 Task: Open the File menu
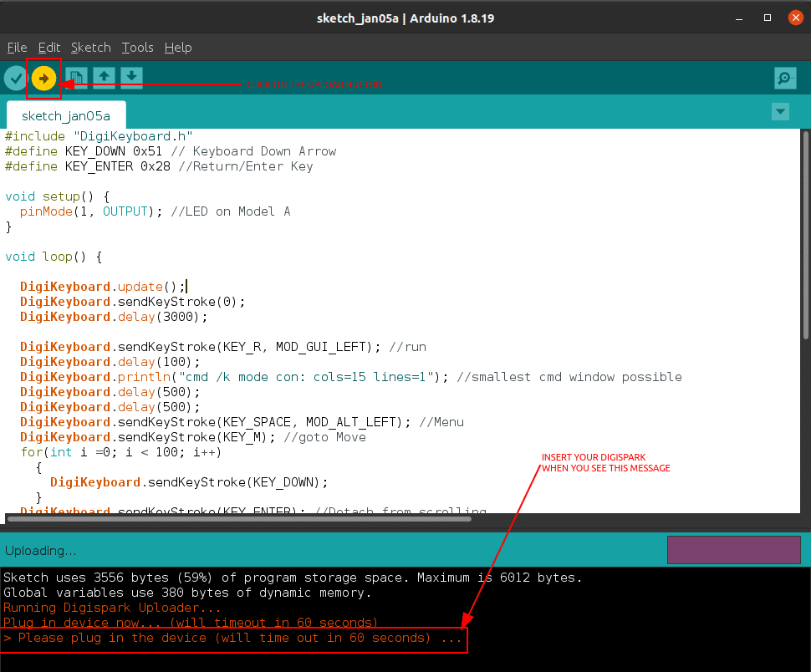tap(17, 48)
